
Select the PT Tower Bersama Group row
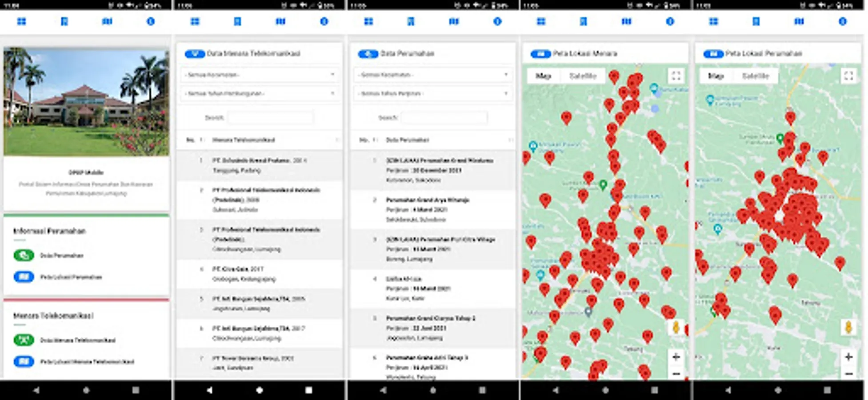tap(260, 363)
